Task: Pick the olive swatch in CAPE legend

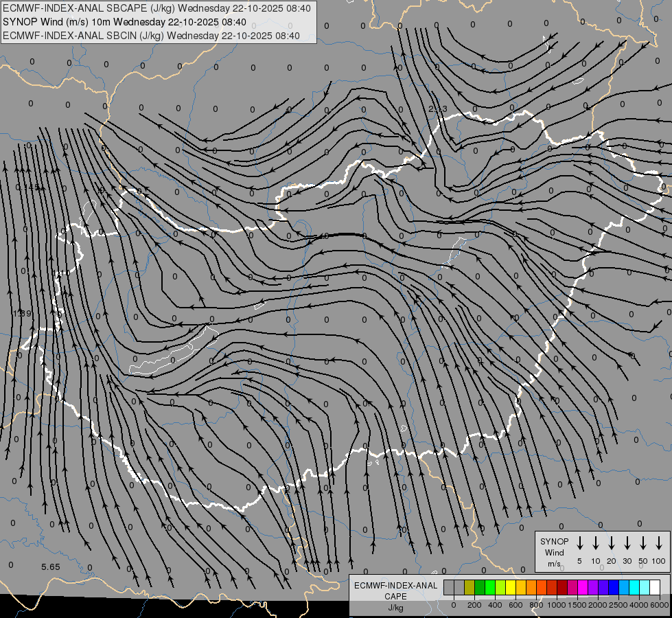Action: click(470, 587)
